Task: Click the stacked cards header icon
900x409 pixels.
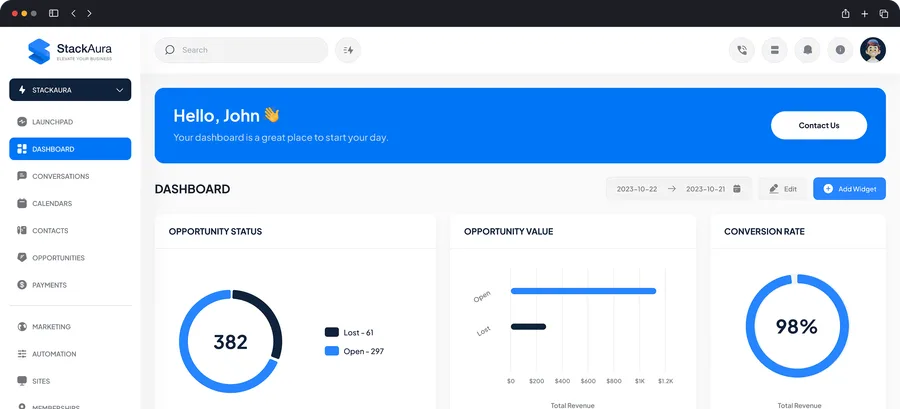Action: coord(774,50)
